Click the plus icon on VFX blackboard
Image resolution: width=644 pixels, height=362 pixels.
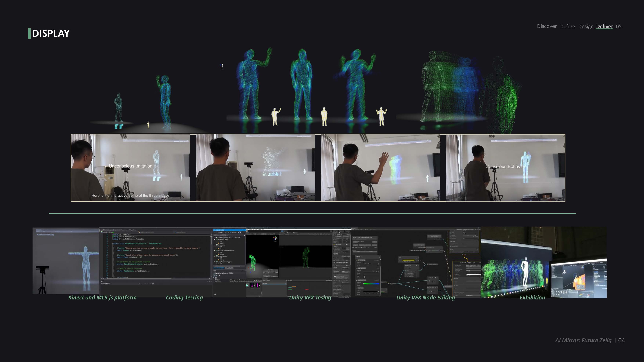[379, 257]
